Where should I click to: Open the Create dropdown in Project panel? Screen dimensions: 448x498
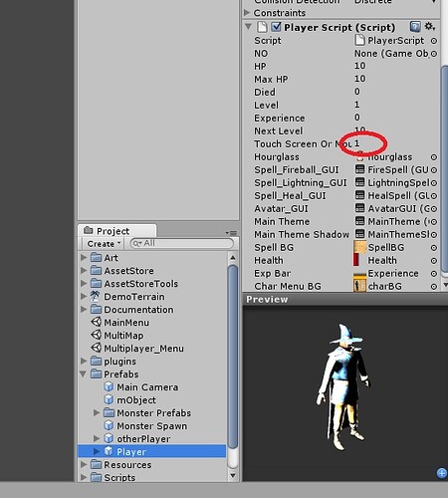point(104,244)
